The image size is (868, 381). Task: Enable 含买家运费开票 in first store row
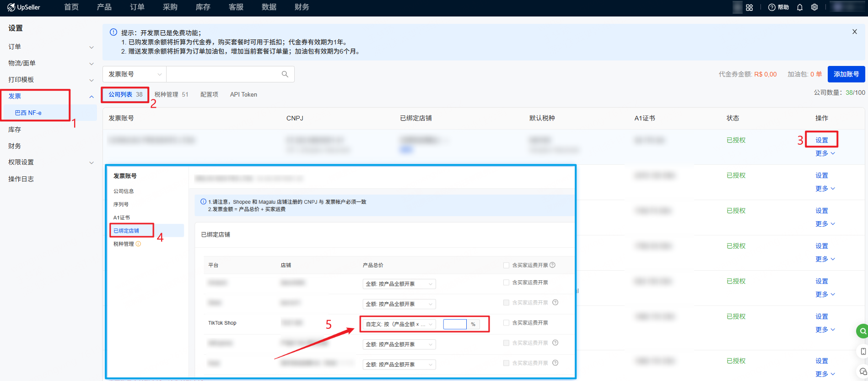click(x=506, y=283)
